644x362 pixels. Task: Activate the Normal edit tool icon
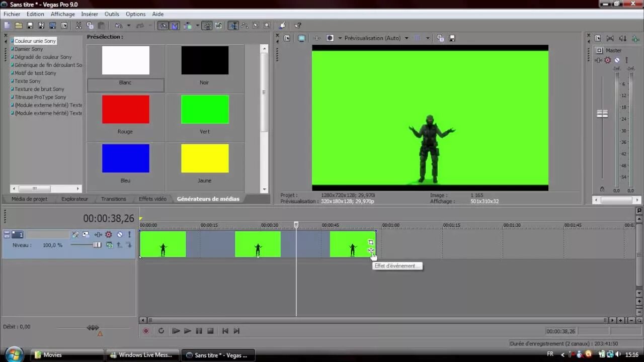click(x=163, y=25)
